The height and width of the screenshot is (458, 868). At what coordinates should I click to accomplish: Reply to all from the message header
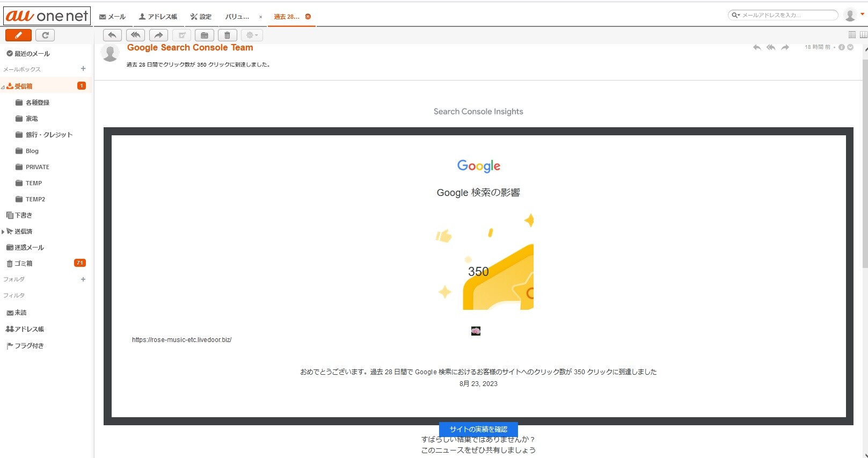[771, 47]
